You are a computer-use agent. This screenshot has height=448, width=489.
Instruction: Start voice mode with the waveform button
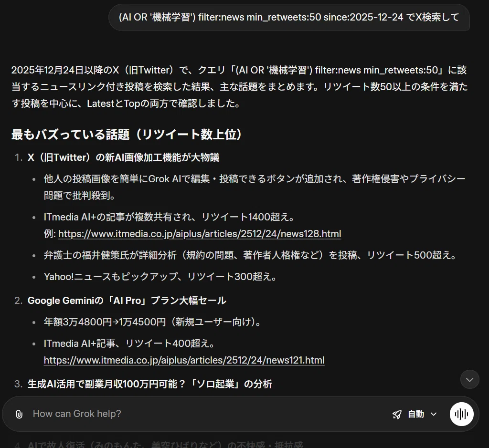[x=462, y=414]
